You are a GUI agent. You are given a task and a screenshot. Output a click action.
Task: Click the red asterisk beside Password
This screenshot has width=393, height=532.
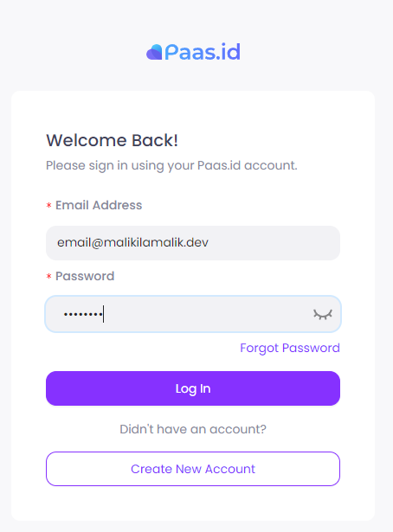point(48,276)
